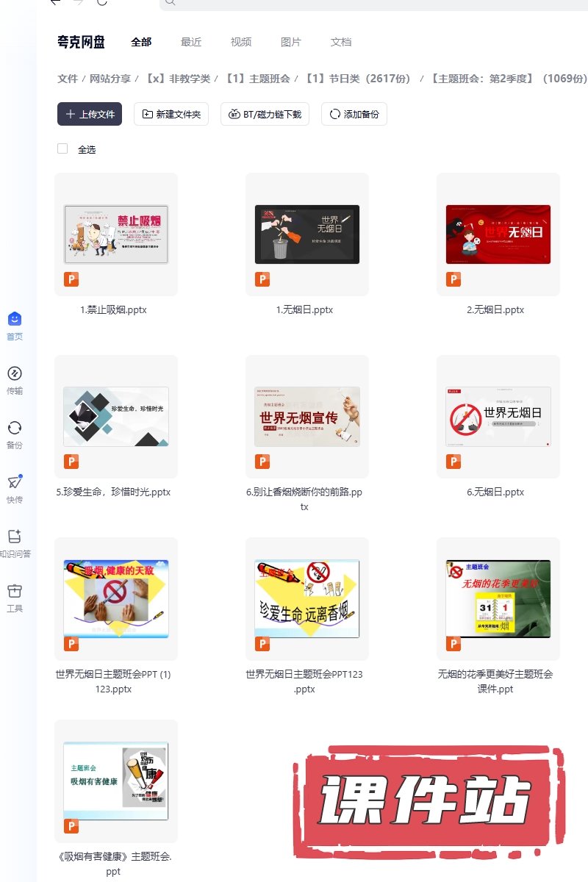Open the 2.无烟日.pptx thumbnail
Screen dimensions: 588x882
click(x=498, y=234)
